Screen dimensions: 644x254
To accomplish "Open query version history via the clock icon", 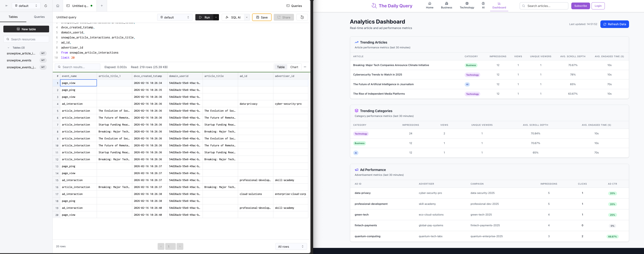I will pos(302,17).
